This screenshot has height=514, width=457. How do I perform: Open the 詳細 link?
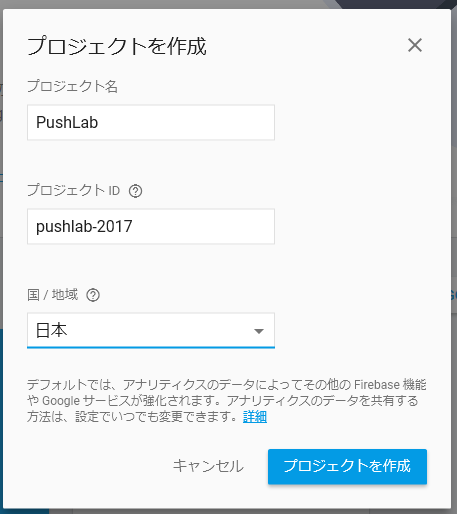255,417
